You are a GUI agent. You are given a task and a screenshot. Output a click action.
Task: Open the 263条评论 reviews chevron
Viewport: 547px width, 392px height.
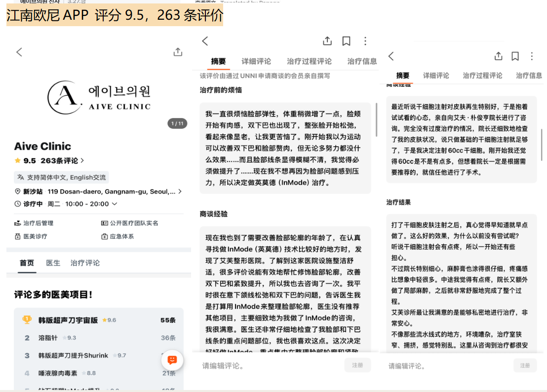point(82,160)
